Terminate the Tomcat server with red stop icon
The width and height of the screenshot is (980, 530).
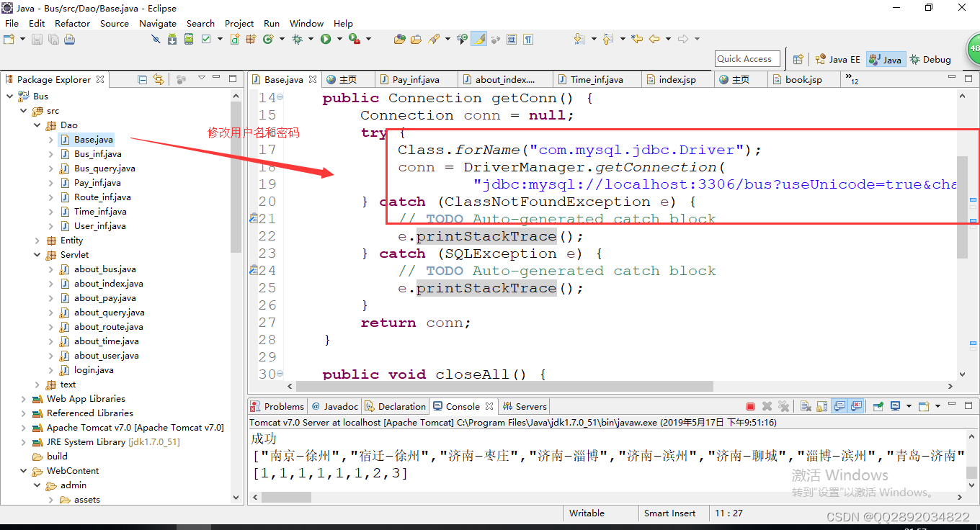750,406
